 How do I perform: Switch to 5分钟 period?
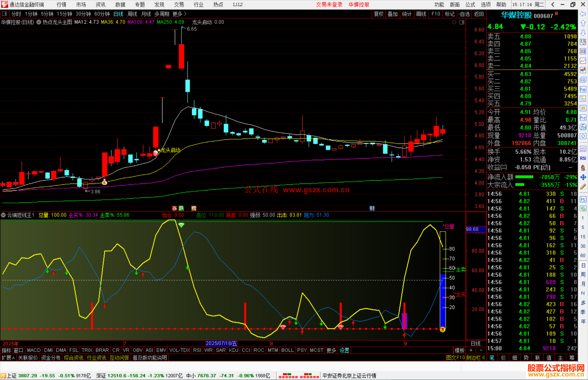47,14
